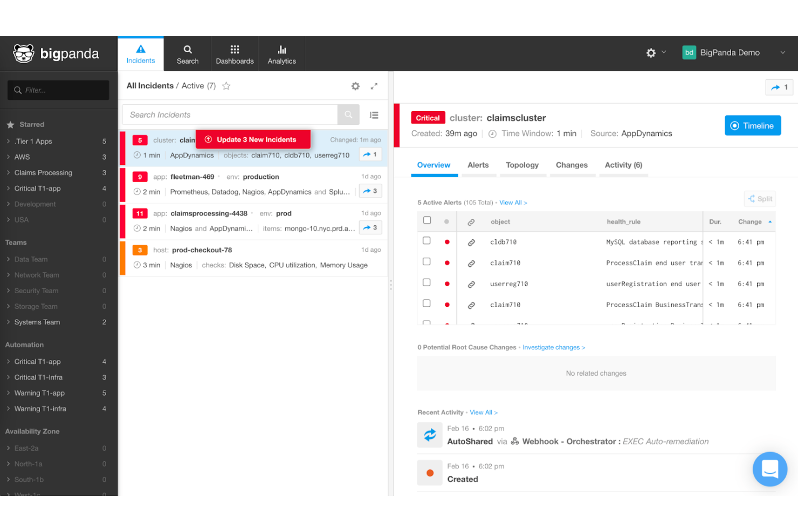This screenshot has height=532, width=798.
Task: Open the Dashboards section
Action: (235, 53)
